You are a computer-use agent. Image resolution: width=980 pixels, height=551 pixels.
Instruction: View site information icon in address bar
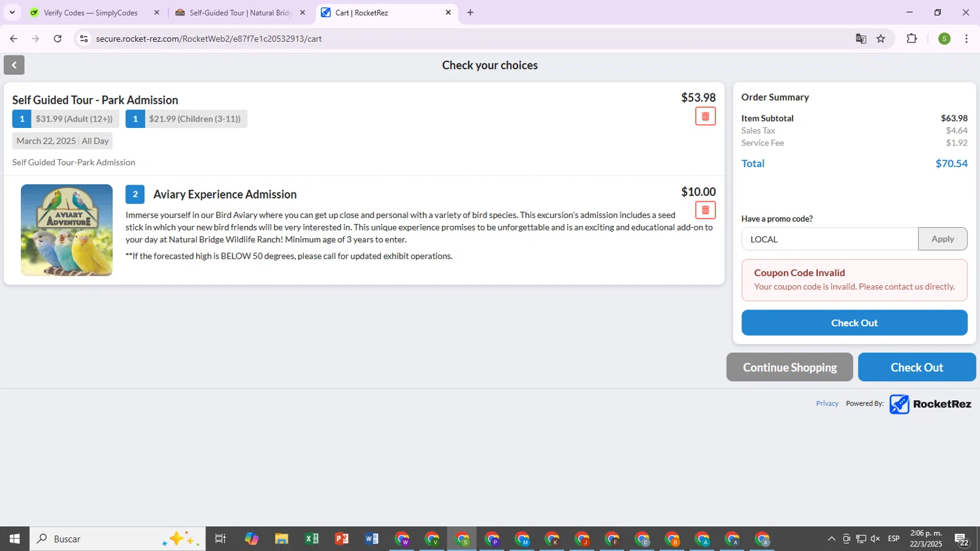(x=84, y=39)
